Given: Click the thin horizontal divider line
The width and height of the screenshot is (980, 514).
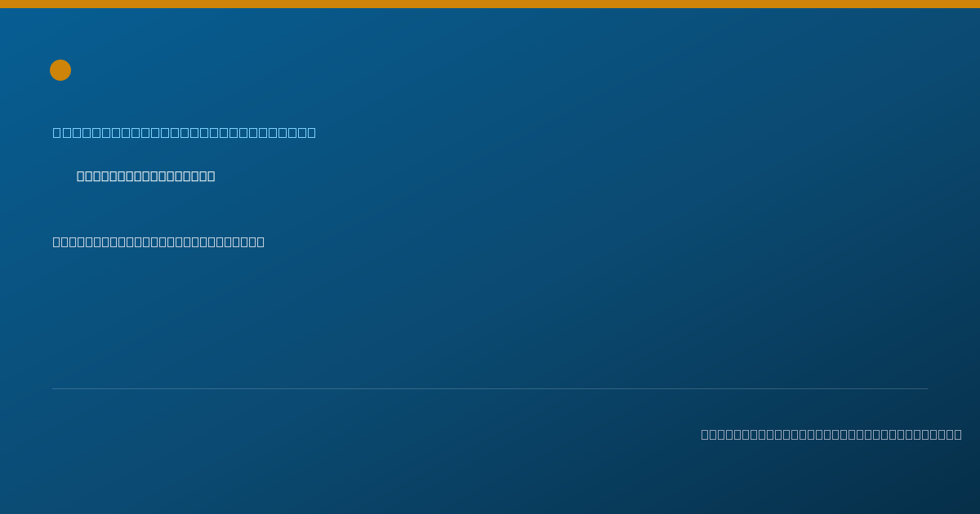Looking at the screenshot, I should [490, 388].
